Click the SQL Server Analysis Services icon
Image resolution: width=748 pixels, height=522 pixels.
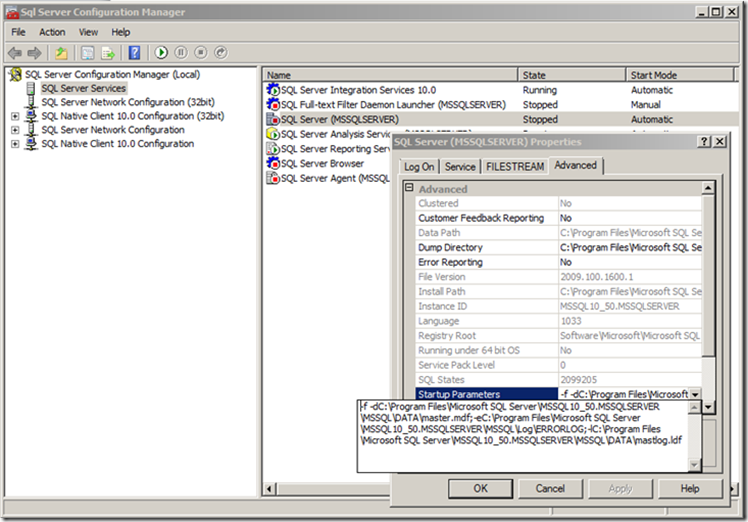pyautogui.click(x=273, y=134)
